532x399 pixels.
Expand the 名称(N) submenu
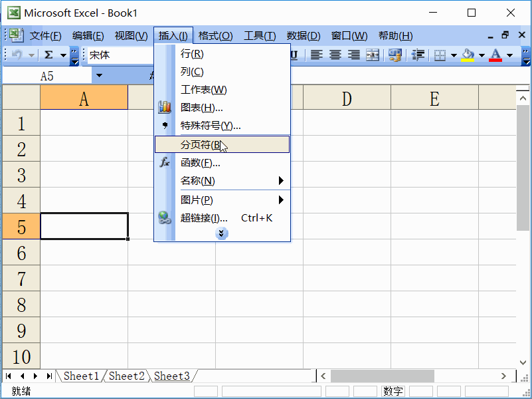coord(222,181)
